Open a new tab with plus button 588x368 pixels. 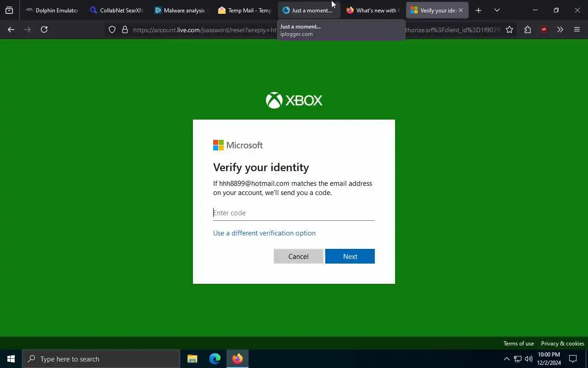[478, 10]
